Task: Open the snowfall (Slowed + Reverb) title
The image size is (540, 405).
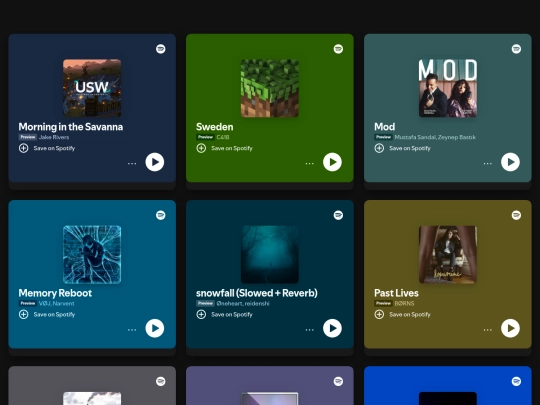Action: (x=257, y=293)
